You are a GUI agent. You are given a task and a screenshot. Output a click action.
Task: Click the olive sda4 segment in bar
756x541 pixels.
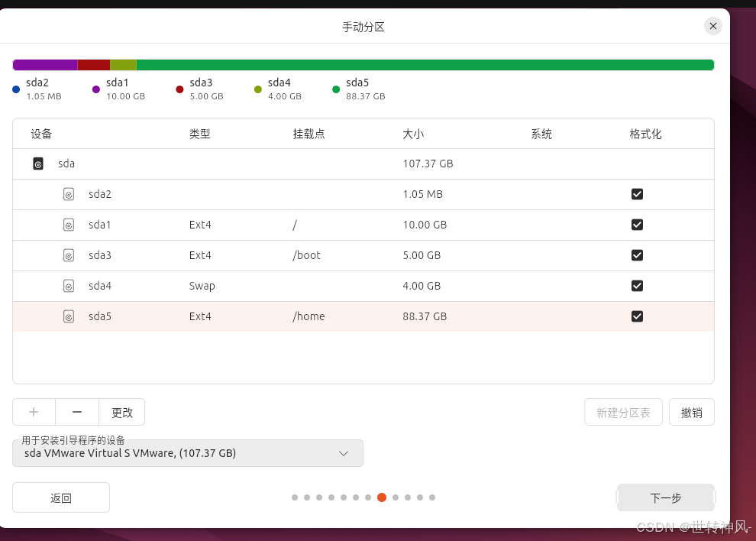pyautogui.click(x=124, y=65)
